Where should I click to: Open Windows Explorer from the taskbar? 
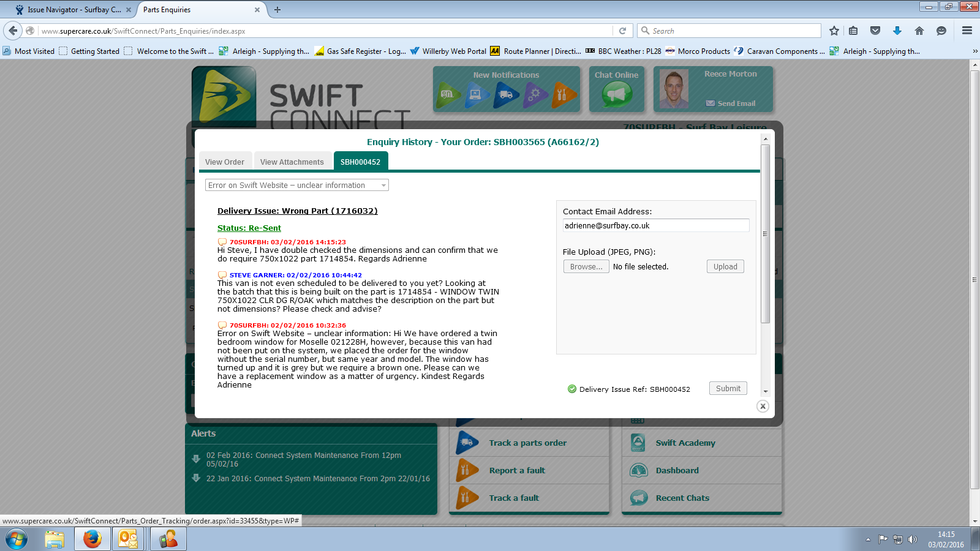click(55, 539)
